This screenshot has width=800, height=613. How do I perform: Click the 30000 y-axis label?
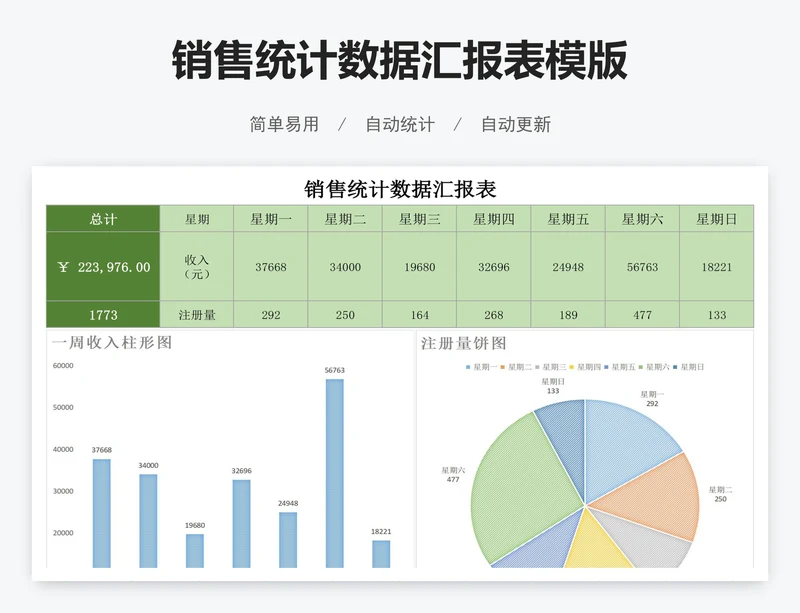(63, 491)
